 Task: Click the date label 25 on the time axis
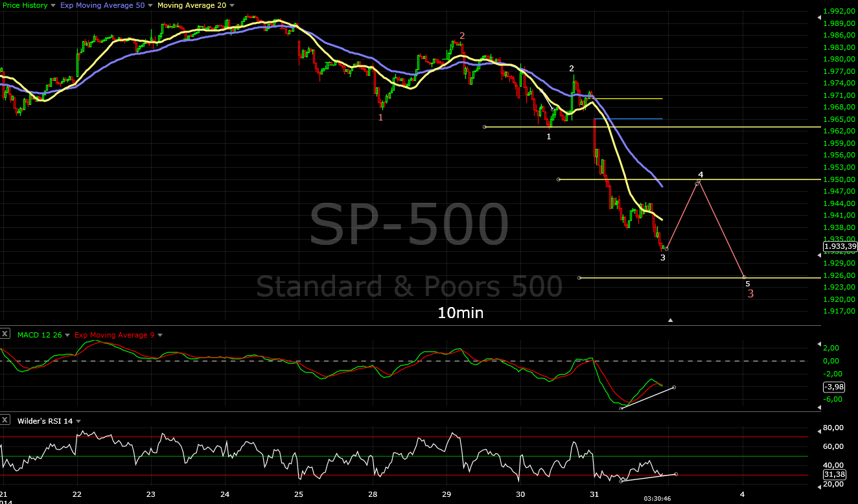[299, 494]
